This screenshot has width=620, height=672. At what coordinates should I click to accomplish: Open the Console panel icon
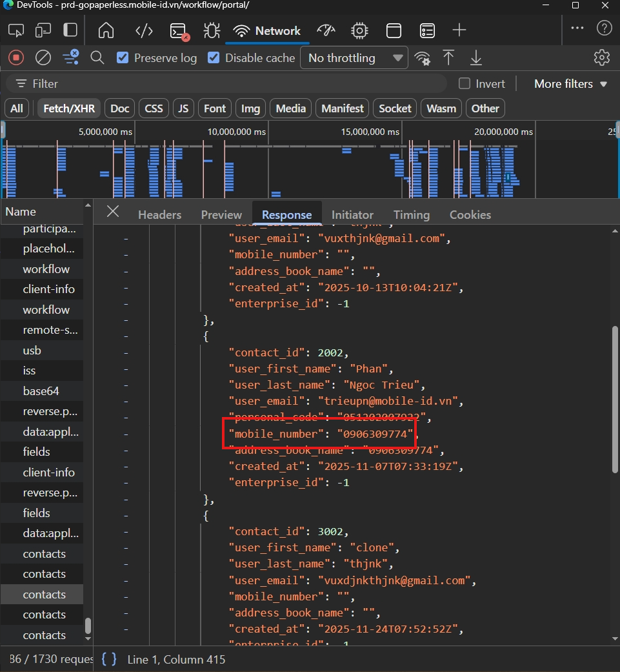pos(179,31)
